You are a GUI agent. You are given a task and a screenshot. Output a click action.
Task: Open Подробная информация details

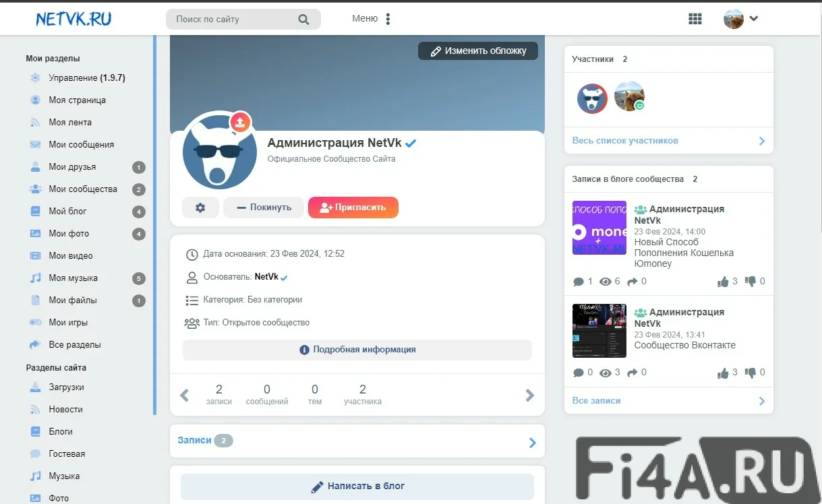point(357,350)
